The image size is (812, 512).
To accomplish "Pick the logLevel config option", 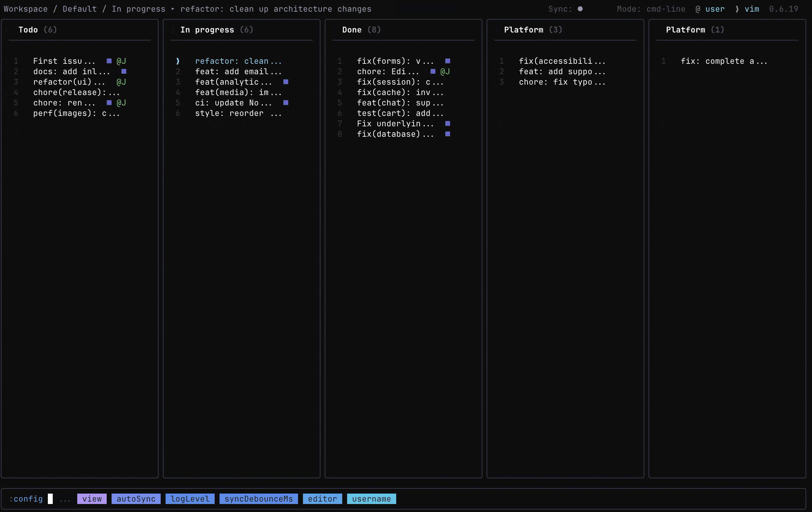I will click(x=190, y=499).
